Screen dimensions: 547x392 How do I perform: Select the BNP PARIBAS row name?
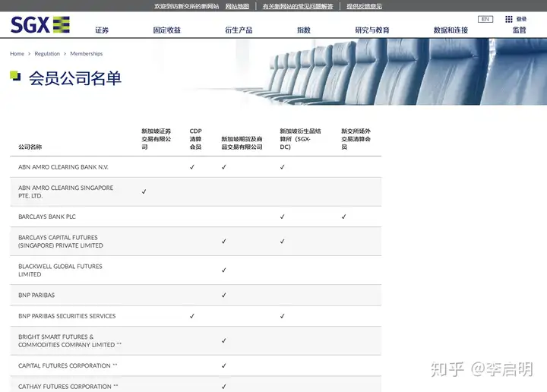tap(36, 295)
